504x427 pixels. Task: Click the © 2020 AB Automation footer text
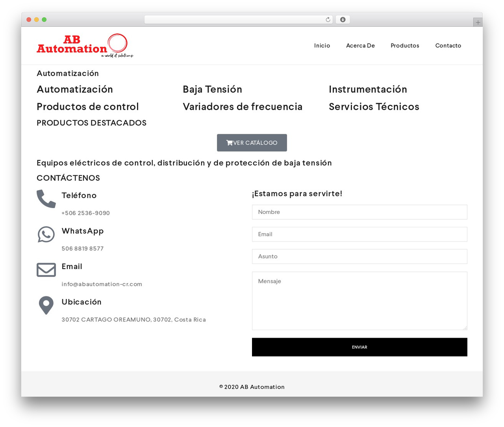click(252, 387)
